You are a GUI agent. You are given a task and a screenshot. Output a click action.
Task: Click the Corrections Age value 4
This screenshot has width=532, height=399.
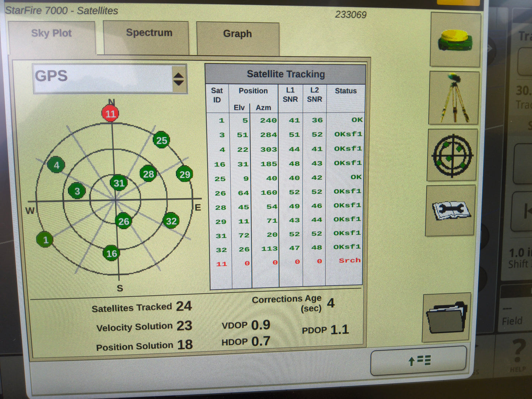click(x=331, y=303)
